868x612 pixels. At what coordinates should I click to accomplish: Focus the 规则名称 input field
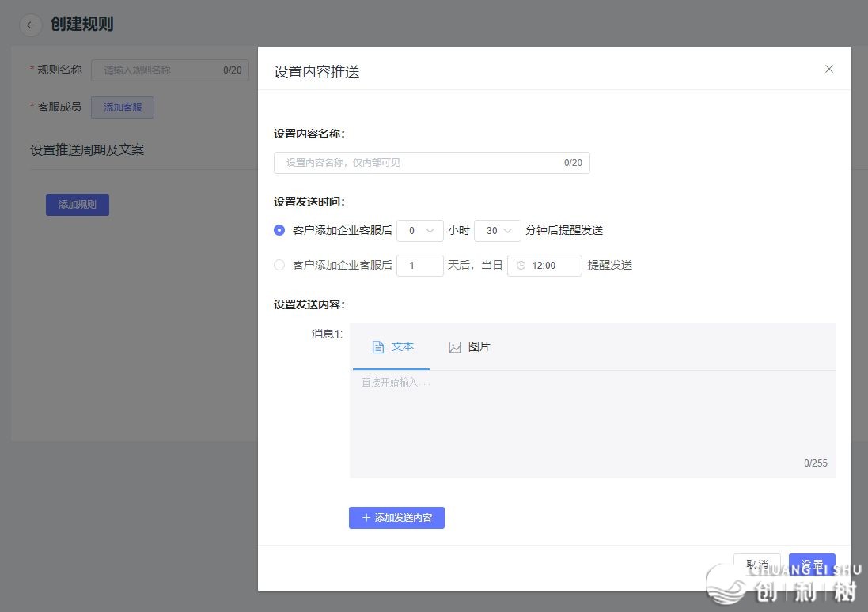[170, 70]
